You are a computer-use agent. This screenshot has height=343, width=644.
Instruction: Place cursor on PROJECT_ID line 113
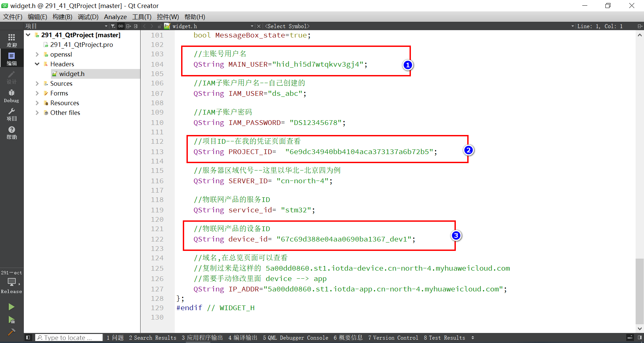315,152
